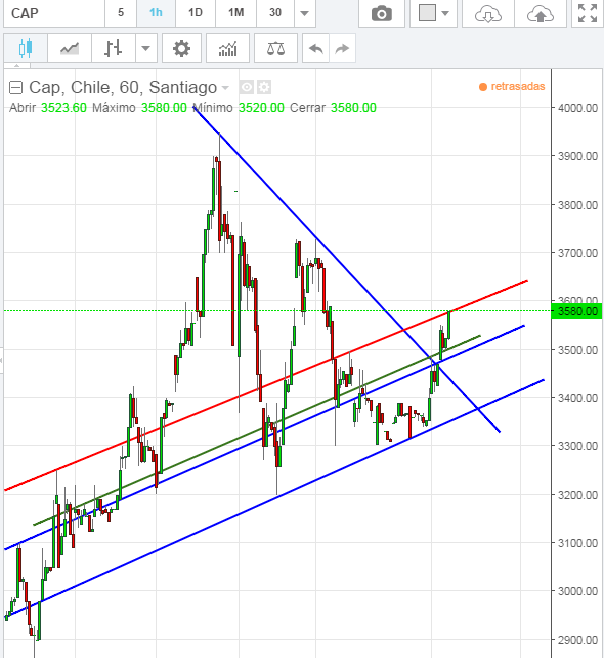Open the indicators menu
Screen dimensions: 607x658
click(228, 48)
